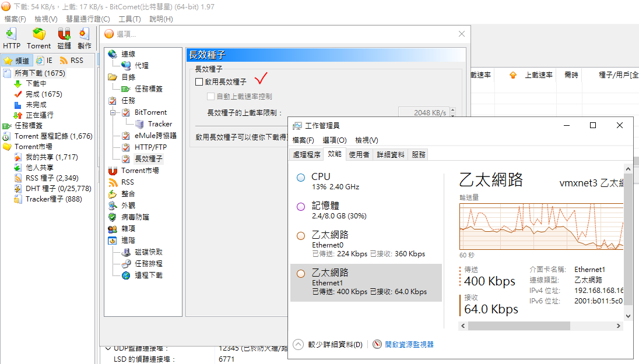Select HTTP/FTP in options tree
639x364 pixels.
151,147
